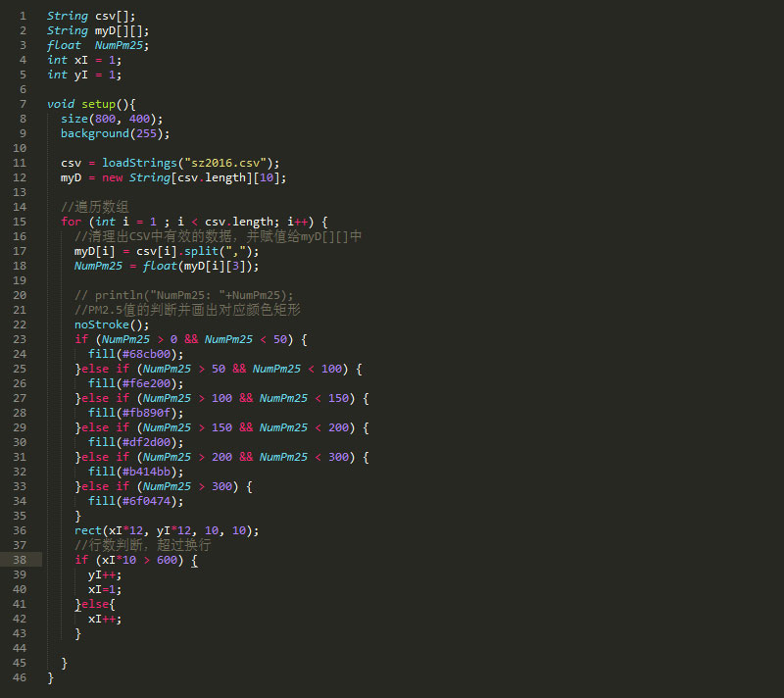Click line number 38 in the gutter
784x698 pixels.
point(20,560)
